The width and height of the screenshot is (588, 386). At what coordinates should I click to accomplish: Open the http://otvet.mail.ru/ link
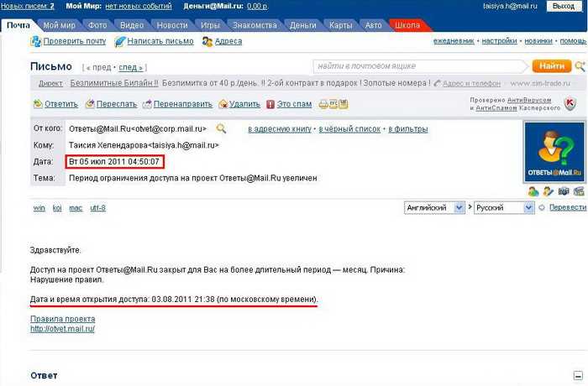pos(62,329)
